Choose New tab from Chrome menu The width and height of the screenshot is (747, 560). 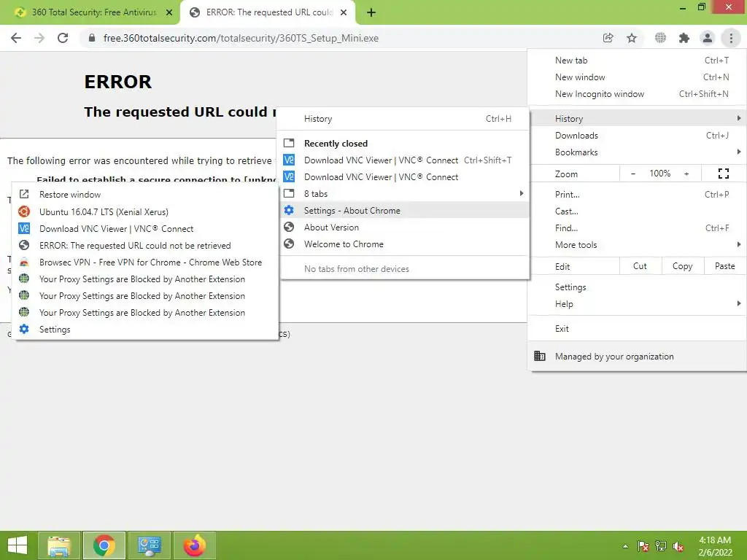pos(637,61)
